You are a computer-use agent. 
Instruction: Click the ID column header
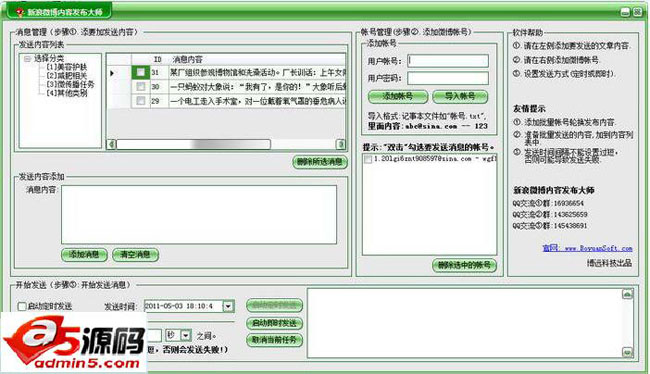tap(158, 59)
